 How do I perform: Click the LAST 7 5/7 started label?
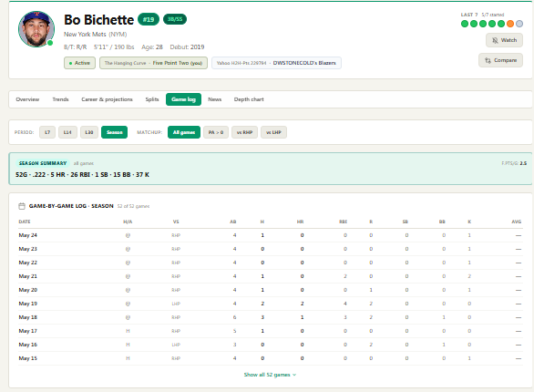482,15
